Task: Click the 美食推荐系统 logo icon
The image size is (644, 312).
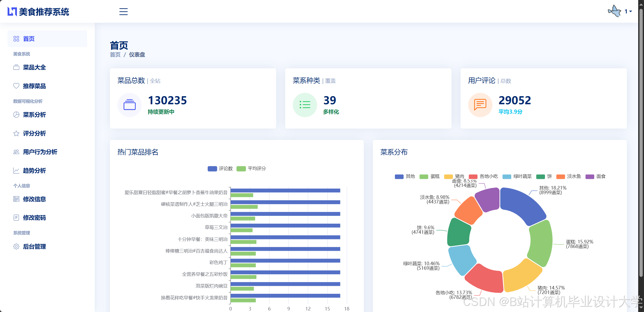Action: [x=12, y=12]
